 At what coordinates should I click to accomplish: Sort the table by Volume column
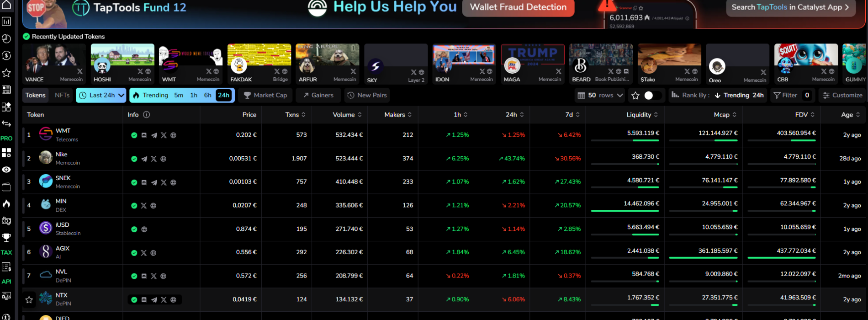pos(347,115)
